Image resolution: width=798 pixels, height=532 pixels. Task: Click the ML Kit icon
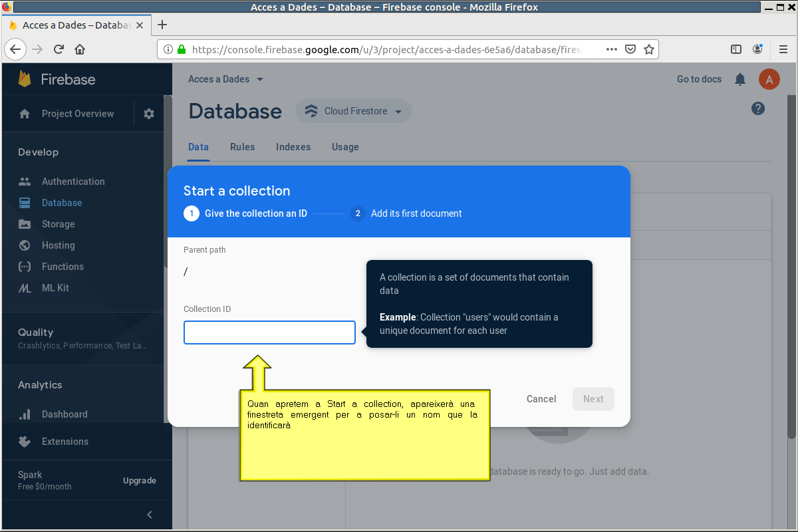(25, 288)
